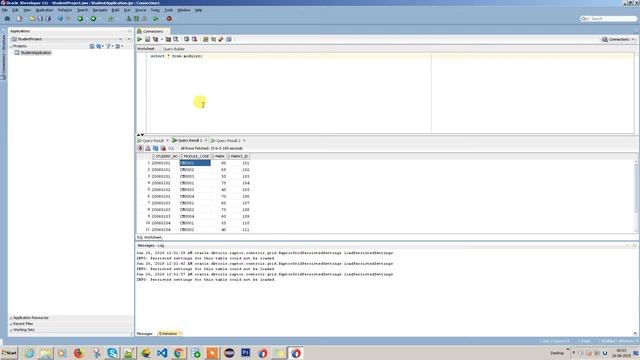Open the Refactor menu
Screen dimensions: 640x360
click(x=64, y=10)
